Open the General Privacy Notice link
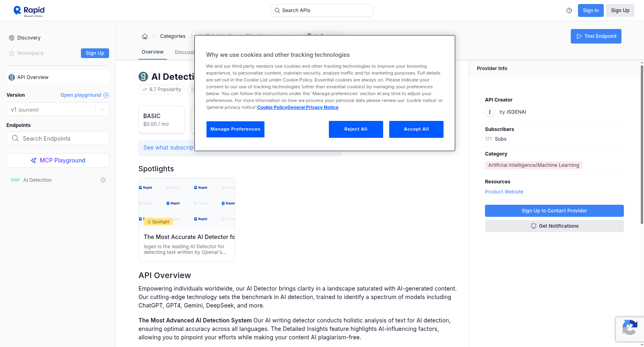Screen dimensions: 644x347 click(313, 107)
